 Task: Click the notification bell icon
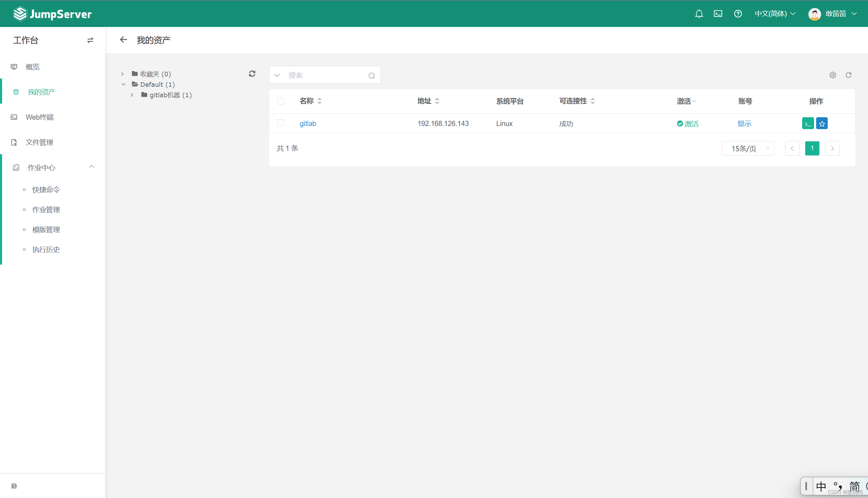coord(699,14)
